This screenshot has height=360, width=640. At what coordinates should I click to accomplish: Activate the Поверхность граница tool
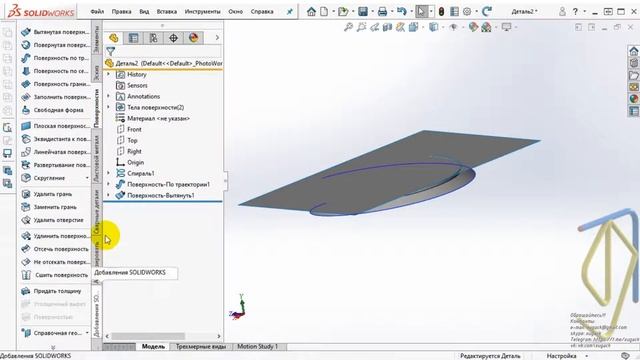(55, 84)
